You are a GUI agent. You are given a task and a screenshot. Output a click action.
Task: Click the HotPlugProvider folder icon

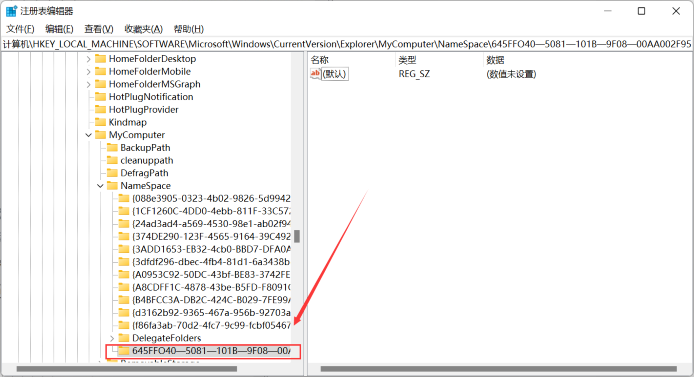(x=101, y=110)
